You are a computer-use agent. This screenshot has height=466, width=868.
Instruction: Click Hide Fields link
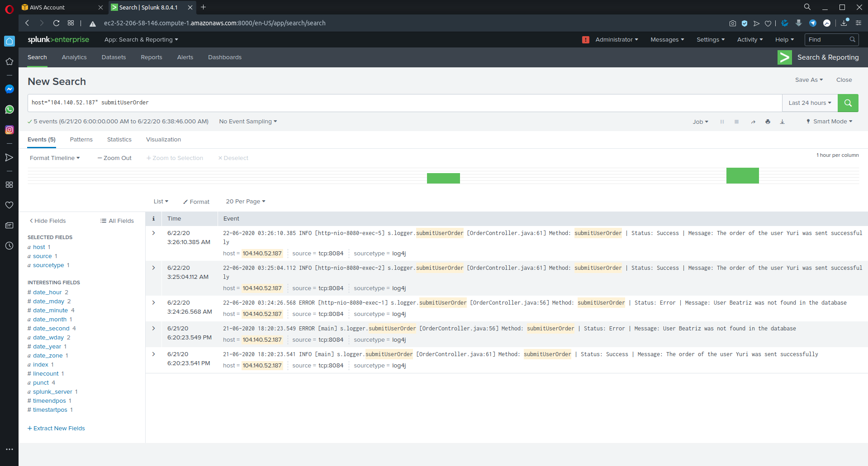point(47,221)
